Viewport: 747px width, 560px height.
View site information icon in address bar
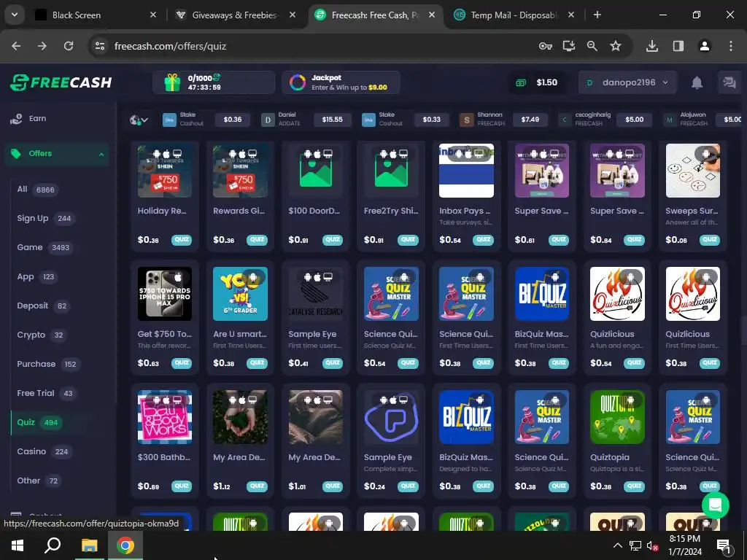point(99,46)
